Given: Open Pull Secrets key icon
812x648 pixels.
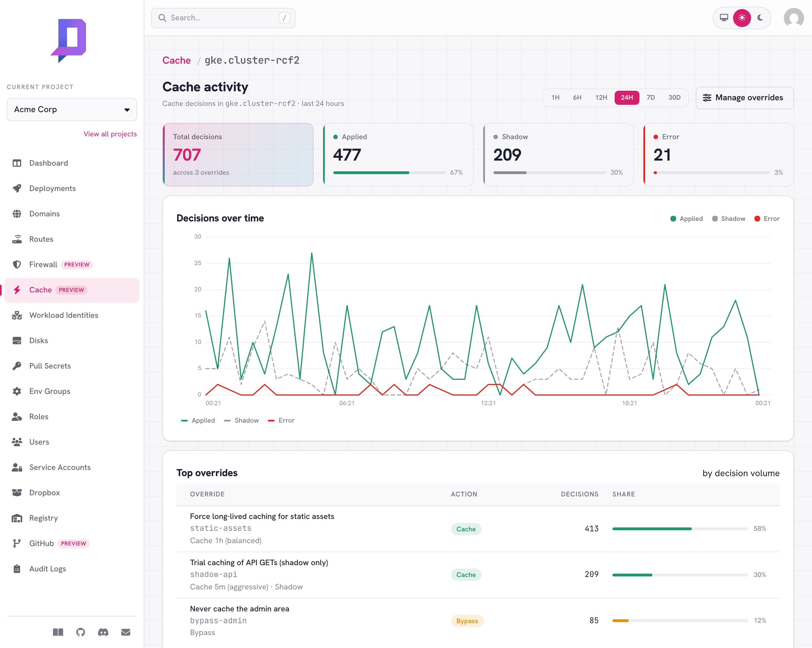Looking at the screenshot, I should point(17,366).
